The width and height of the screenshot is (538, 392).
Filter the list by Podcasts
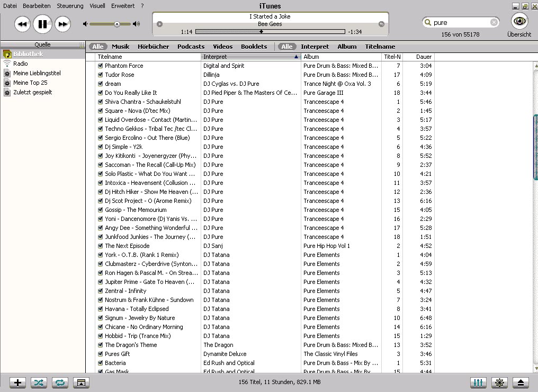coord(191,47)
